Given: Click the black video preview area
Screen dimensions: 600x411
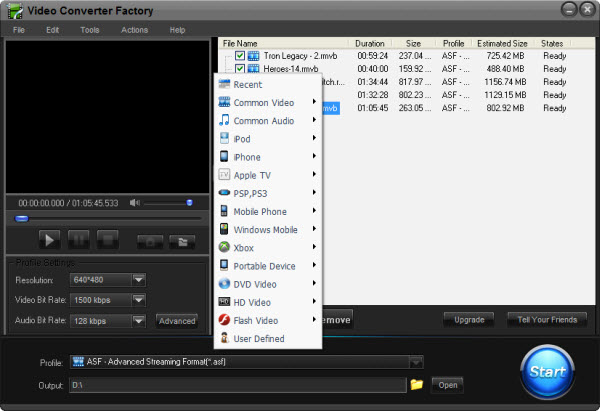Looking at the screenshot, I should coord(108,117).
